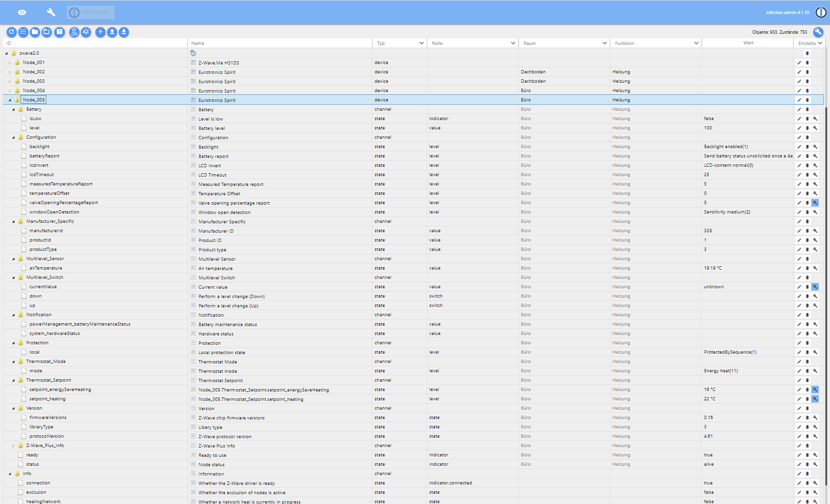Click the upload arrow icon in the toolbar
The width and height of the screenshot is (830, 504).
[112, 32]
